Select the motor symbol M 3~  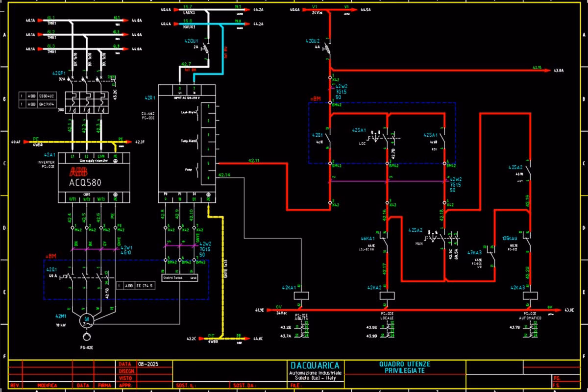click(x=86, y=319)
